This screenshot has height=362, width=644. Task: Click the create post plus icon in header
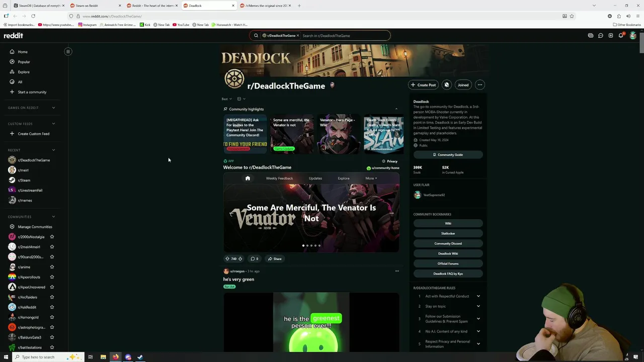point(611,36)
